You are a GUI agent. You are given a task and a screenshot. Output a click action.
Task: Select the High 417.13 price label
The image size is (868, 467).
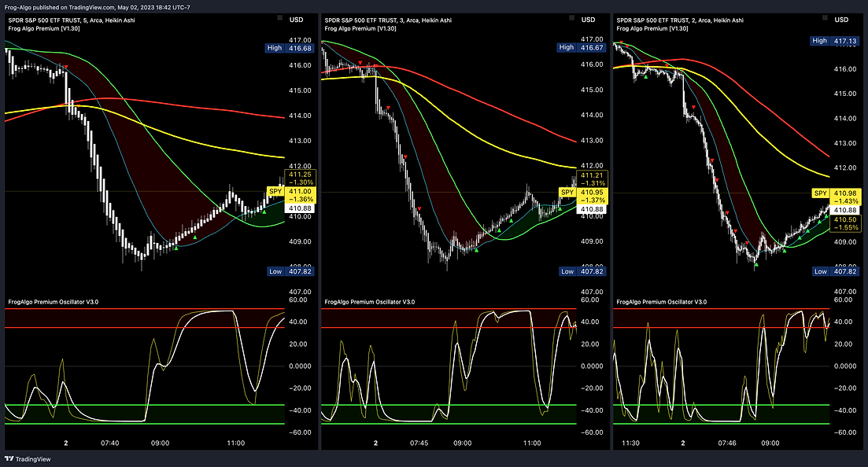[835, 41]
